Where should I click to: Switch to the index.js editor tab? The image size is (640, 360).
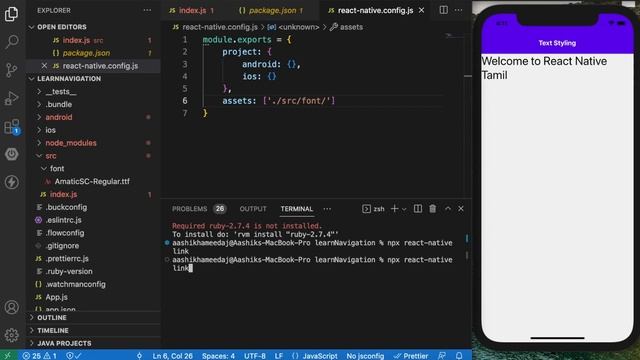[191, 10]
